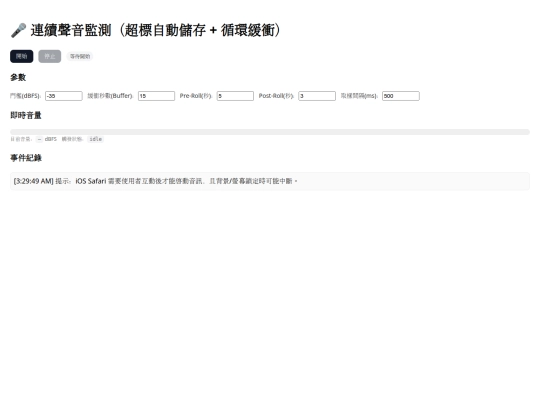Click the live volume level bar

click(x=270, y=132)
